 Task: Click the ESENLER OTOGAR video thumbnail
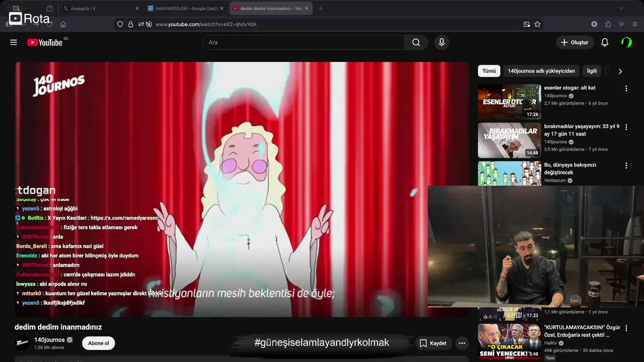click(509, 102)
